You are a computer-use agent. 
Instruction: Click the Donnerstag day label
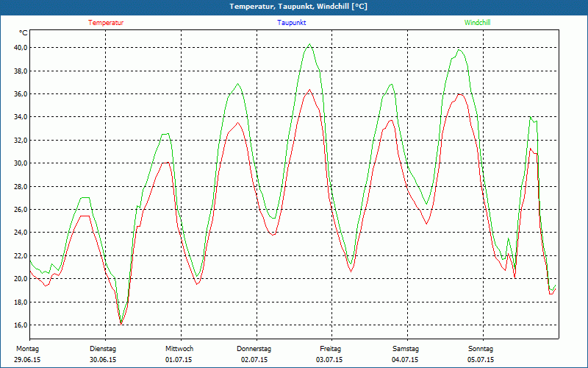click(254, 349)
